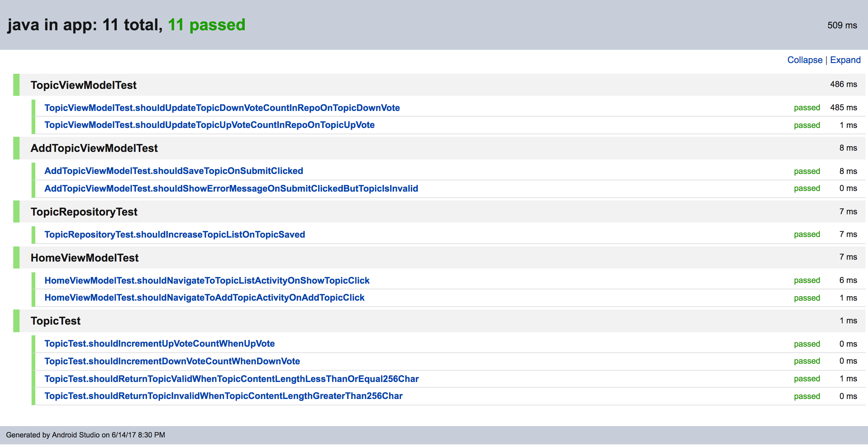Open shouldIncrementDownVoteCountWhenDownVote test
Image resolution: width=868 pixels, height=445 pixels.
point(172,361)
